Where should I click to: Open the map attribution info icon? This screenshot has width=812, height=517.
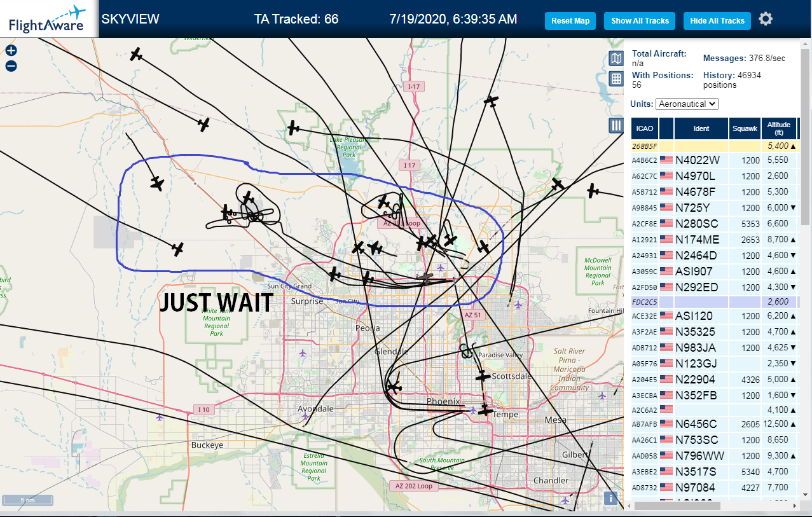click(x=611, y=498)
